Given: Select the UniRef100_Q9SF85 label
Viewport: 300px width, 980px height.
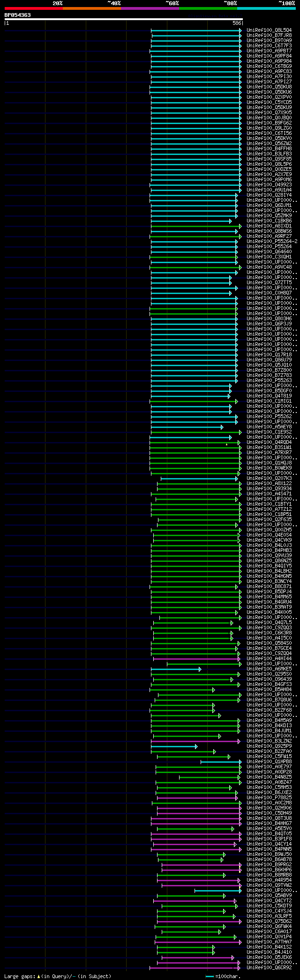Looking at the screenshot, I should click(x=269, y=159).
